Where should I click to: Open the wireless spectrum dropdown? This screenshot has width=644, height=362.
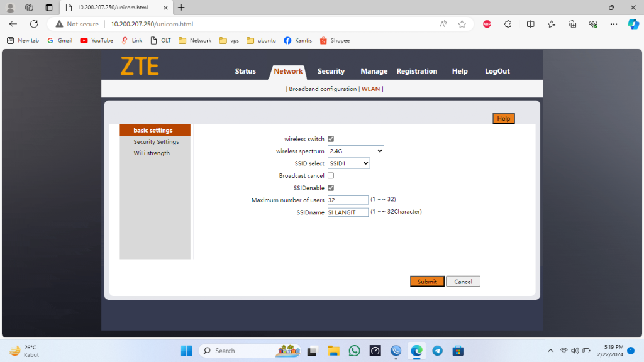(355, 151)
